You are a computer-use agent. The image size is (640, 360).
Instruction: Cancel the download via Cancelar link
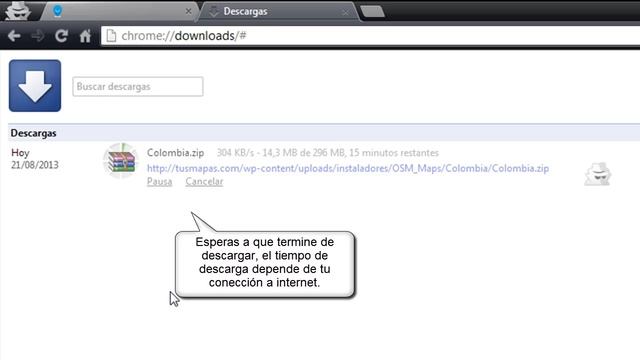pyautogui.click(x=204, y=182)
